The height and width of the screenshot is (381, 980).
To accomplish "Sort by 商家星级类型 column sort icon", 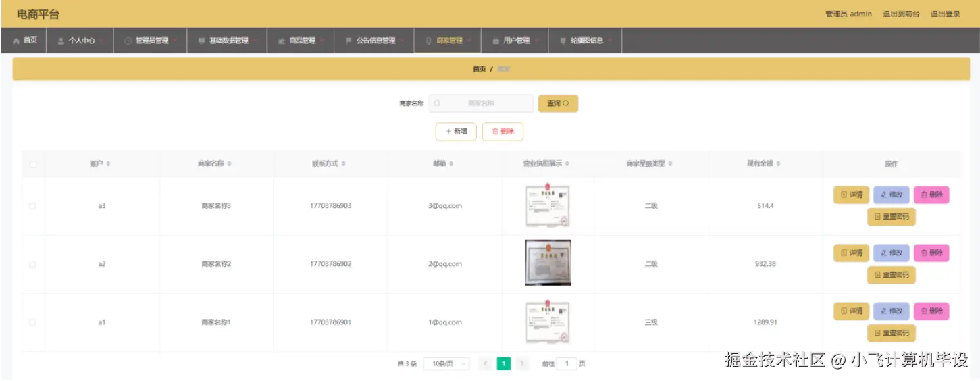I will 670,164.
